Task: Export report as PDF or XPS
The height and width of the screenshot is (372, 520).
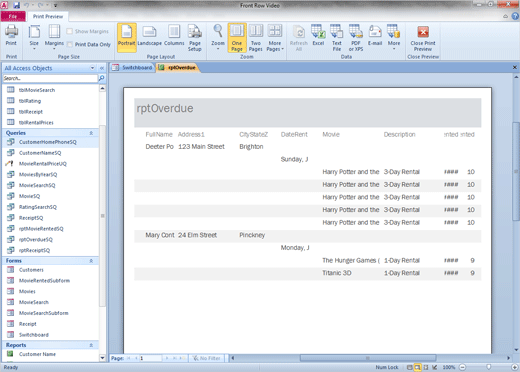Action: (x=356, y=38)
